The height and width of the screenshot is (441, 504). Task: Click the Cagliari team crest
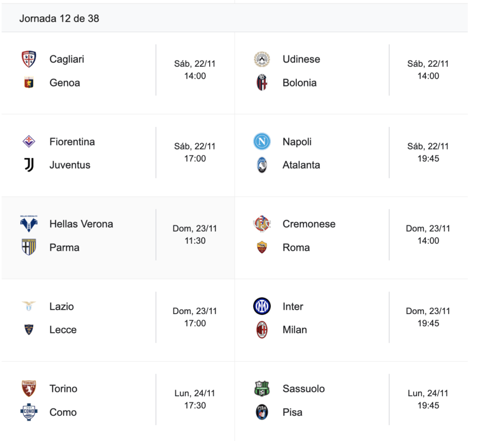tap(29, 59)
